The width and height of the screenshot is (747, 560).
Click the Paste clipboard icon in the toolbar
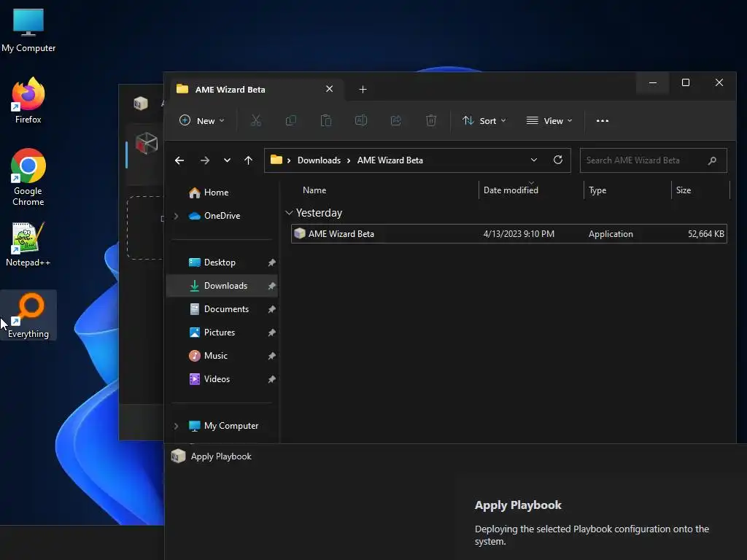coord(326,120)
